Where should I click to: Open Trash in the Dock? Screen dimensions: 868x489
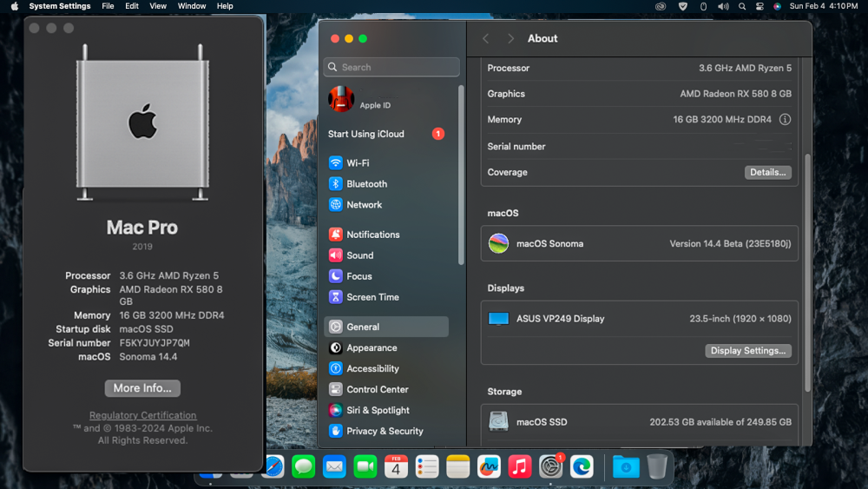coord(657,466)
